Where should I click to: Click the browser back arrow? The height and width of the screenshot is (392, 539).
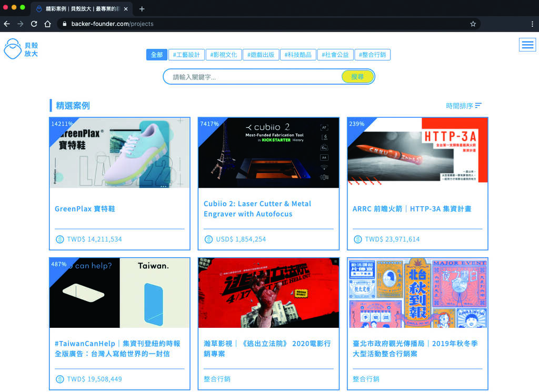click(6, 24)
